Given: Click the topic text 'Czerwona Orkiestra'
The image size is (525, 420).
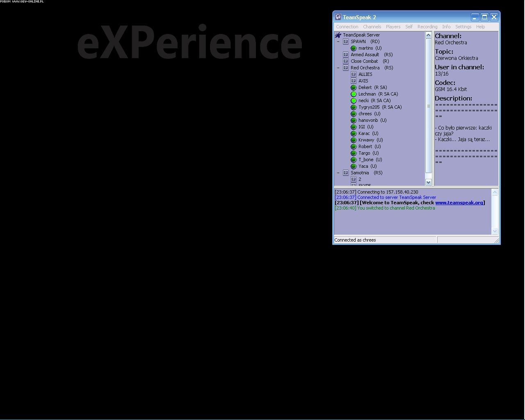Looking at the screenshot, I should tap(456, 58).
